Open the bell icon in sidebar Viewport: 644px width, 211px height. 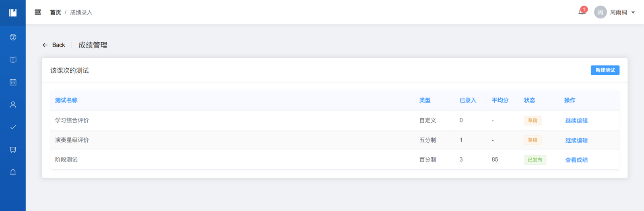click(x=13, y=172)
